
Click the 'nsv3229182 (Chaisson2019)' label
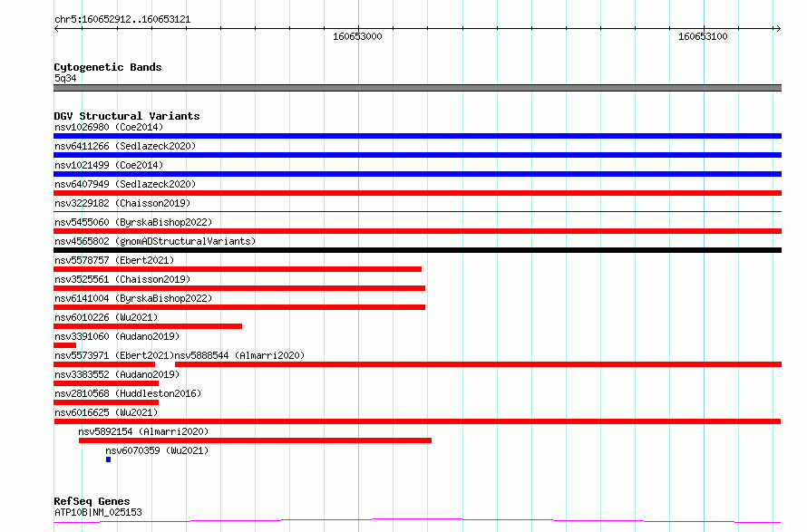(x=122, y=203)
